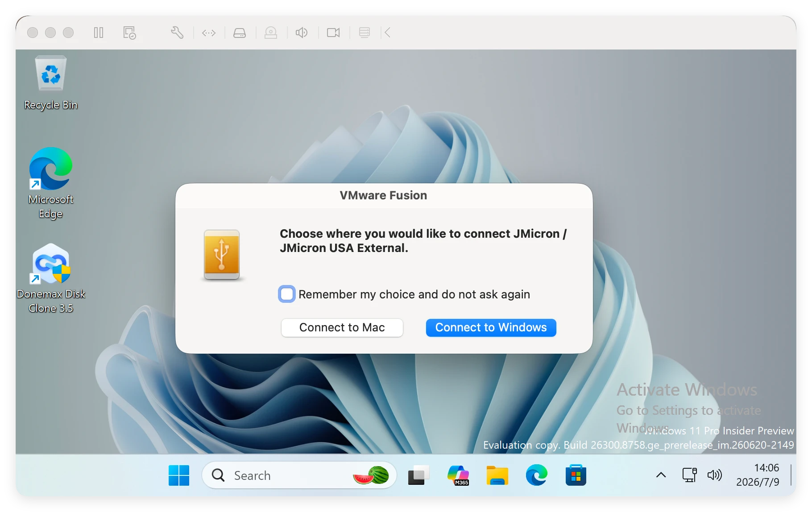Click the sound speaker toolbar icon
The width and height of the screenshot is (812, 512).
click(302, 33)
